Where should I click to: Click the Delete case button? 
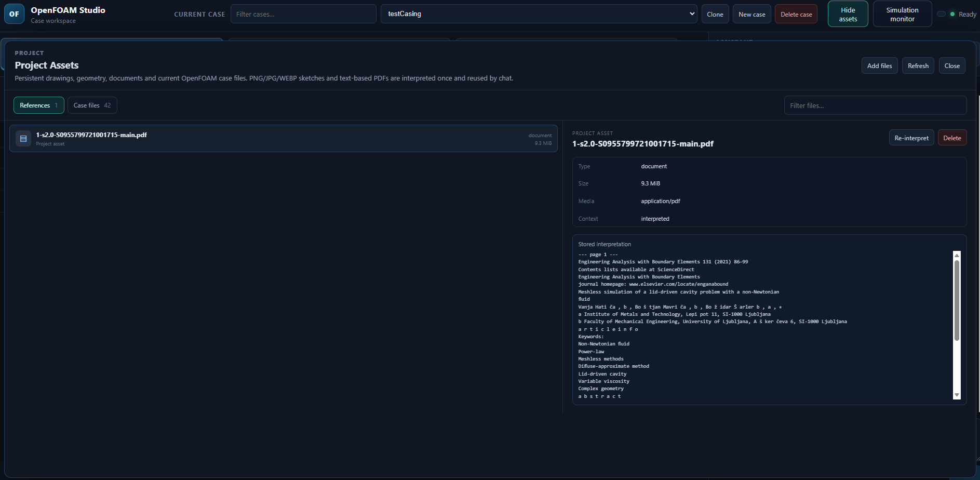point(796,14)
